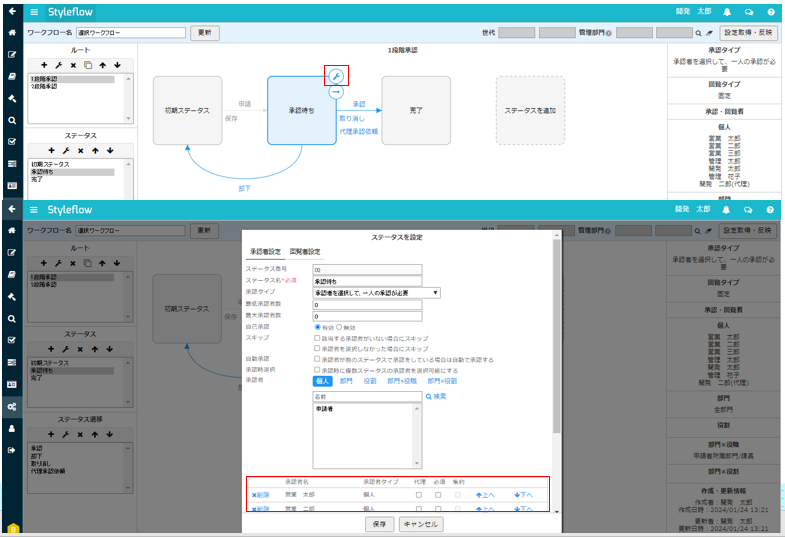
Task: Click the 却下 transition label in upper diagram
Action: tap(244, 189)
